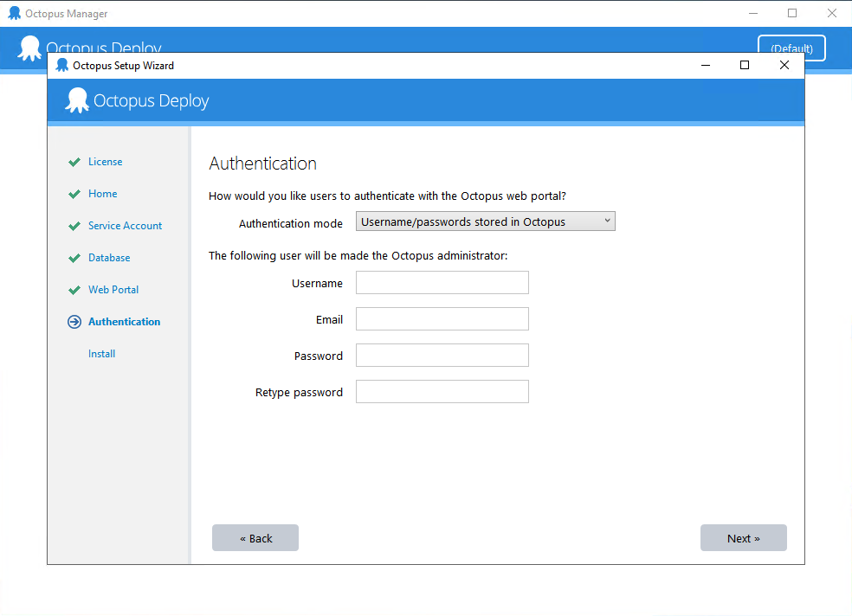This screenshot has width=852, height=616.
Task: Click the arrow icon beside Authentication
Action: pyautogui.click(x=74, y=322)
